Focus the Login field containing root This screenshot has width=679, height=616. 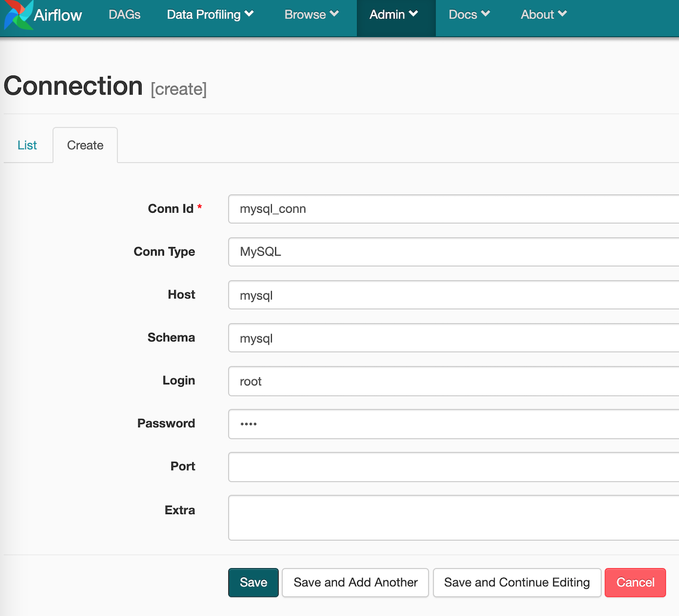coord(453,381)
